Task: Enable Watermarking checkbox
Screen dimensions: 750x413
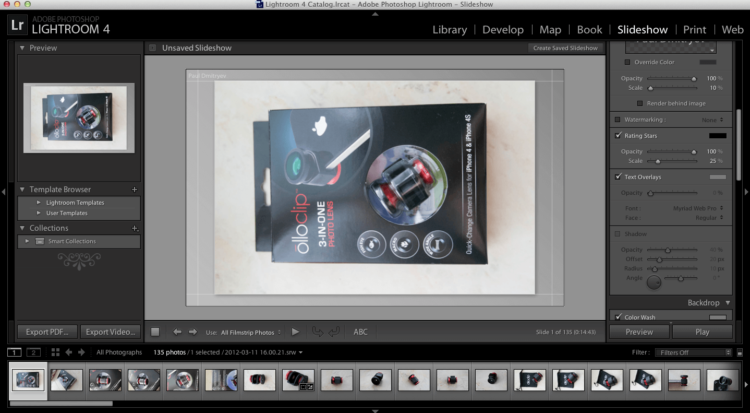Action: [x=618, y=120]
